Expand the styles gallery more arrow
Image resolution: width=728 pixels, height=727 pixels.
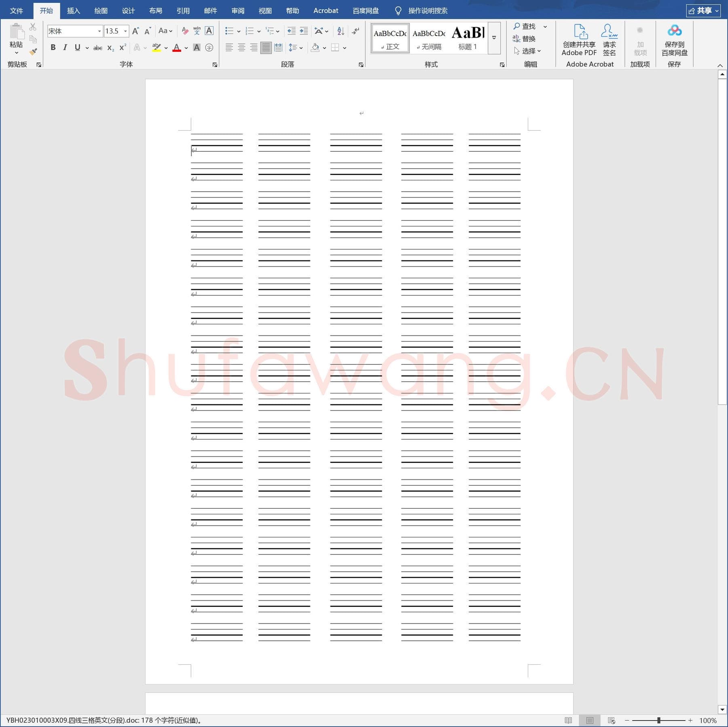[x=494, y=38]
